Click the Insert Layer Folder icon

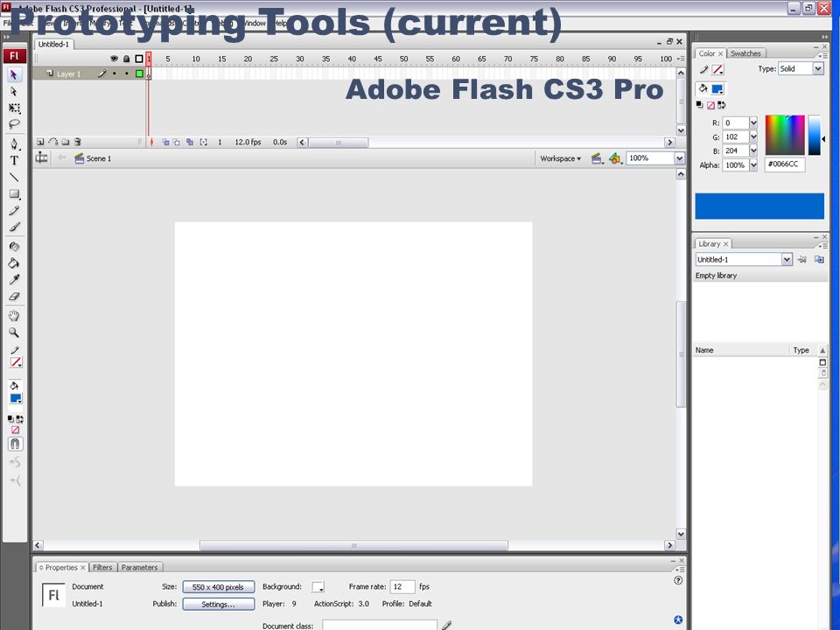(66, 142)
